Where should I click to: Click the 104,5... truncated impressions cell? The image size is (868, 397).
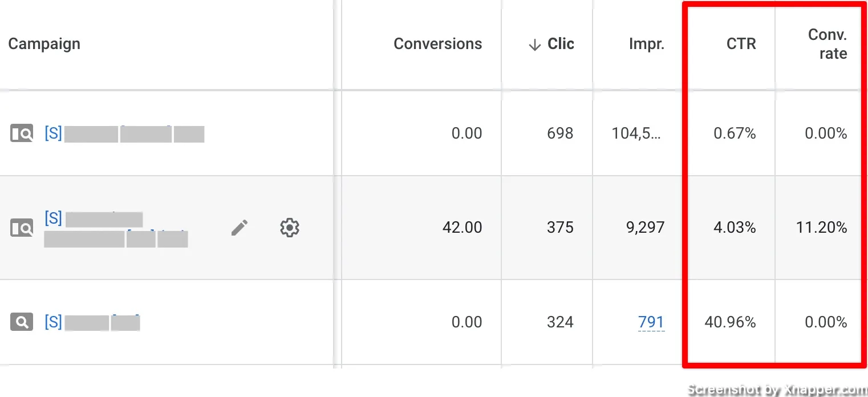(636, 133)
